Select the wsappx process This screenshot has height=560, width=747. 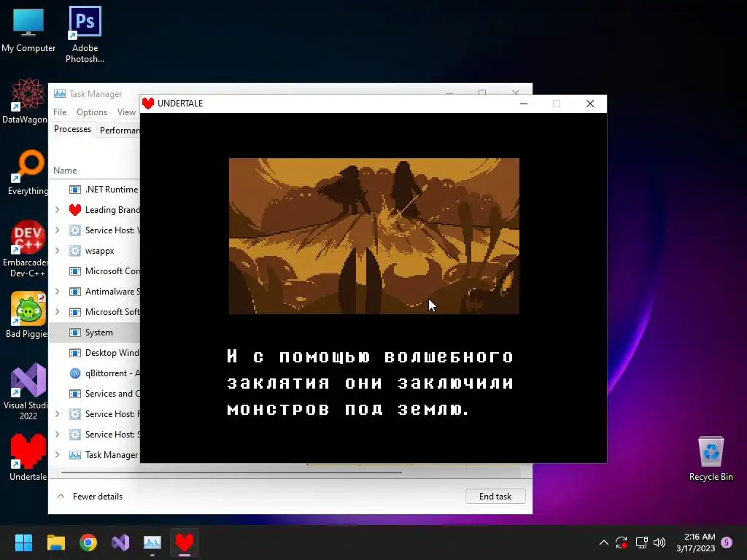pyautogui.click(x=94, y=251)
